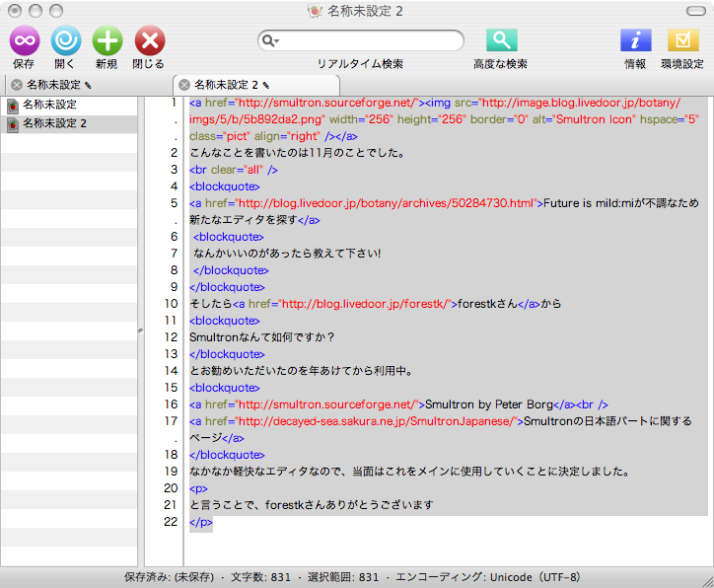
Task: Close document using the 閉じる icon
Action: tap(149, 40)
